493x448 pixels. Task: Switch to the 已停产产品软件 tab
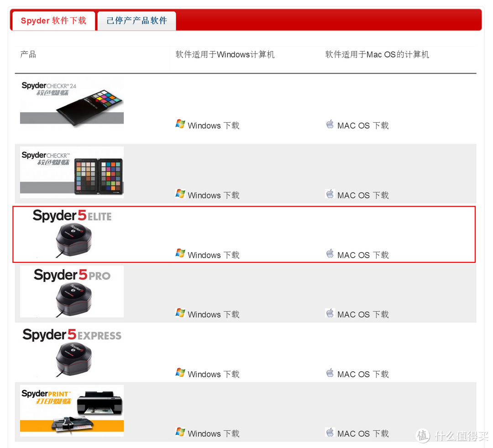pyautogui.click(x=136, y=21)
